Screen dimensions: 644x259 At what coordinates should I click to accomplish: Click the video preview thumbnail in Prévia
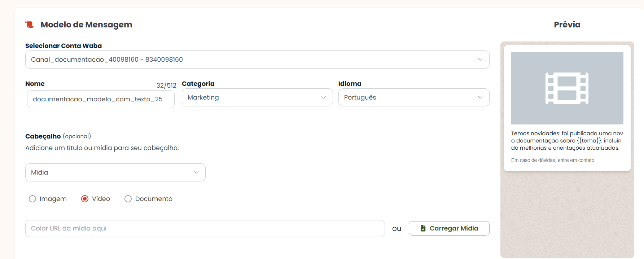click(567, 88)
